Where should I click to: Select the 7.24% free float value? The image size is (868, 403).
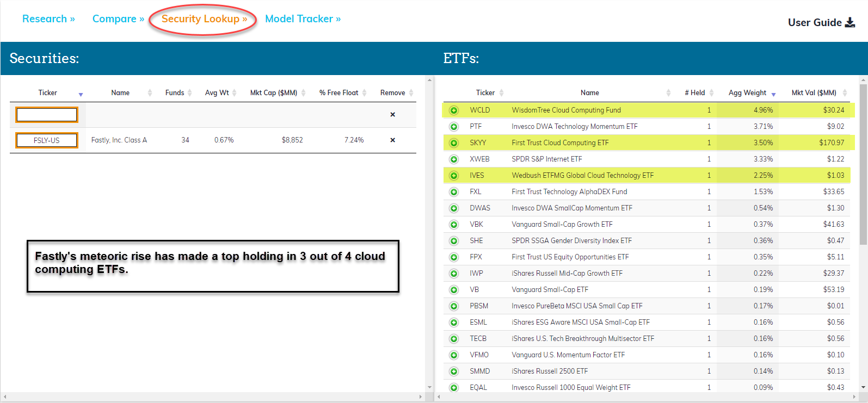(x=354, y=140)
